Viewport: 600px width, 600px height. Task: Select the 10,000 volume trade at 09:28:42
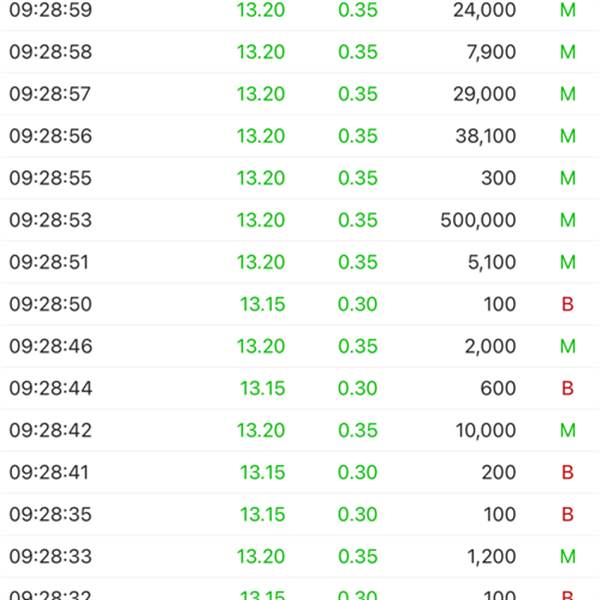300,430
